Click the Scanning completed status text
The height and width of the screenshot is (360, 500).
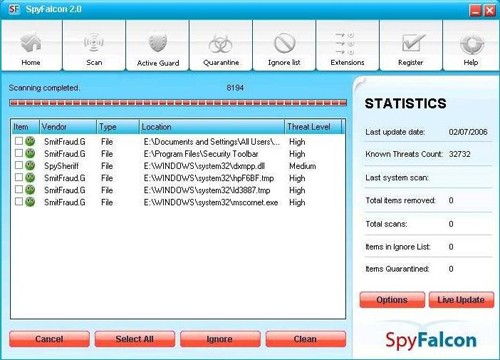coord(44,88)
